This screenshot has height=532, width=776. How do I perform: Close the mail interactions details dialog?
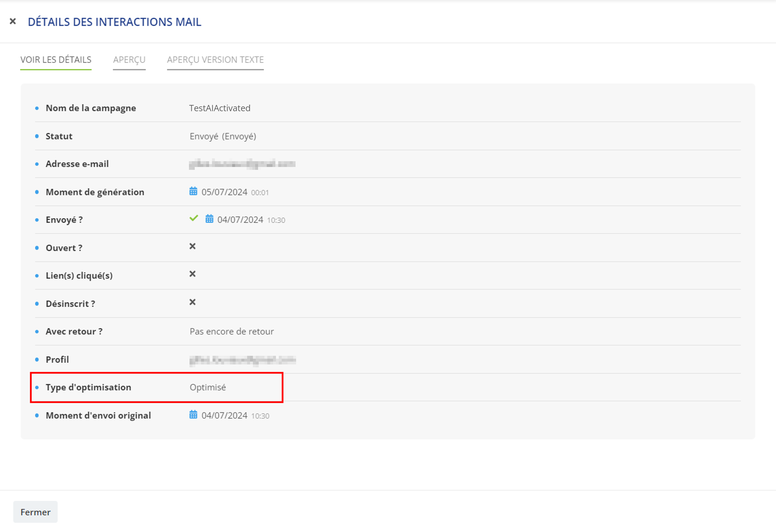pos(13,21)
